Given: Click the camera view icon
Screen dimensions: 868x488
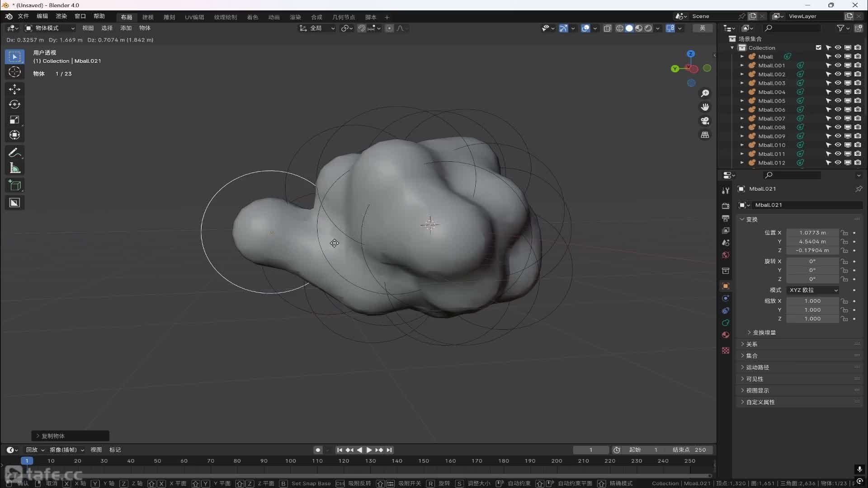Looking at the screenshot, I should [705, 121].
